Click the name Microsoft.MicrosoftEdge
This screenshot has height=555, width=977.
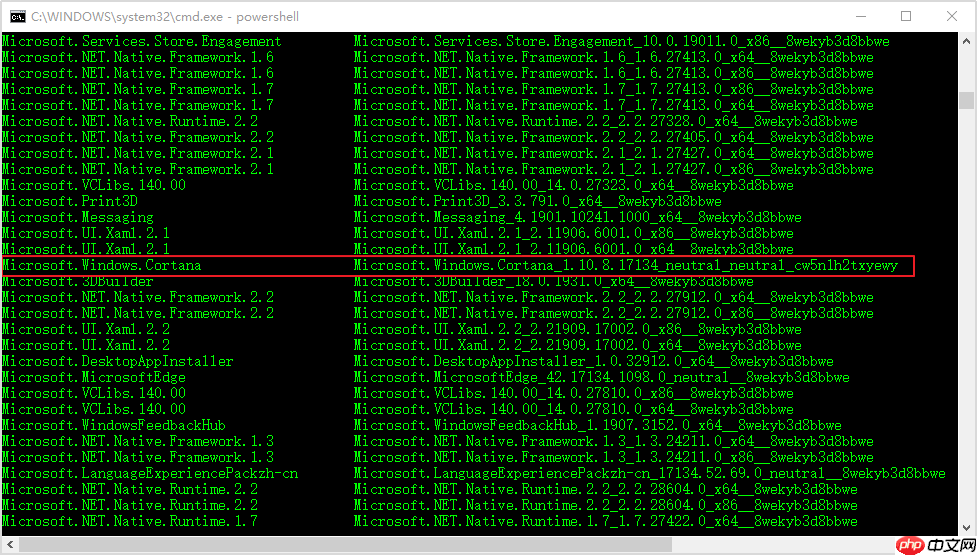tap(93, 377)
